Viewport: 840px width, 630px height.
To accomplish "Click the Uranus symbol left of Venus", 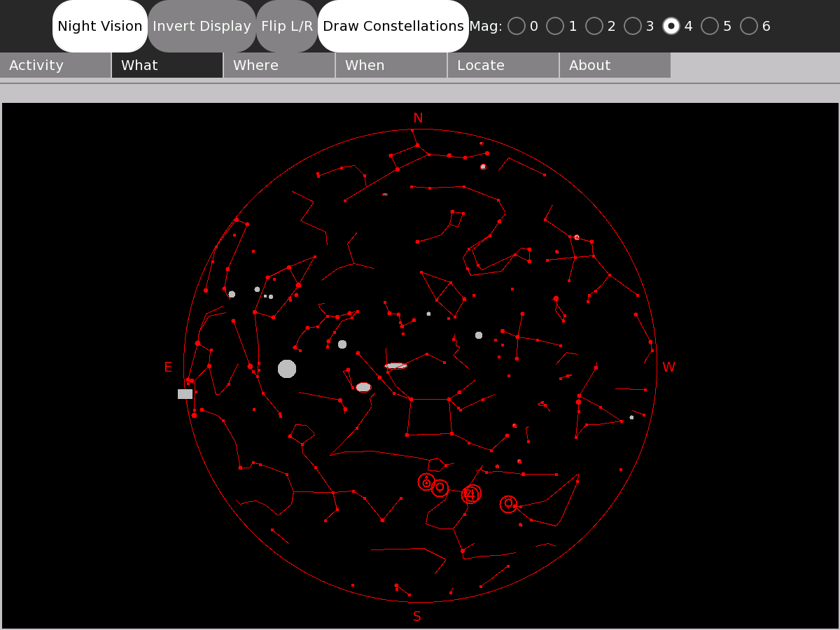I will pyautogui.click(x=426, y=482).
